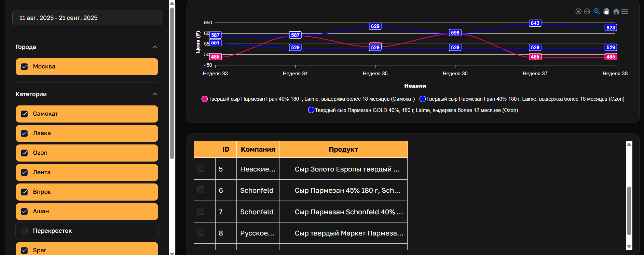Image resolution: width=644 pixels, height=255 pixels.
Task: Enable the Перекресток category checkbox
Action: [24, 231]
